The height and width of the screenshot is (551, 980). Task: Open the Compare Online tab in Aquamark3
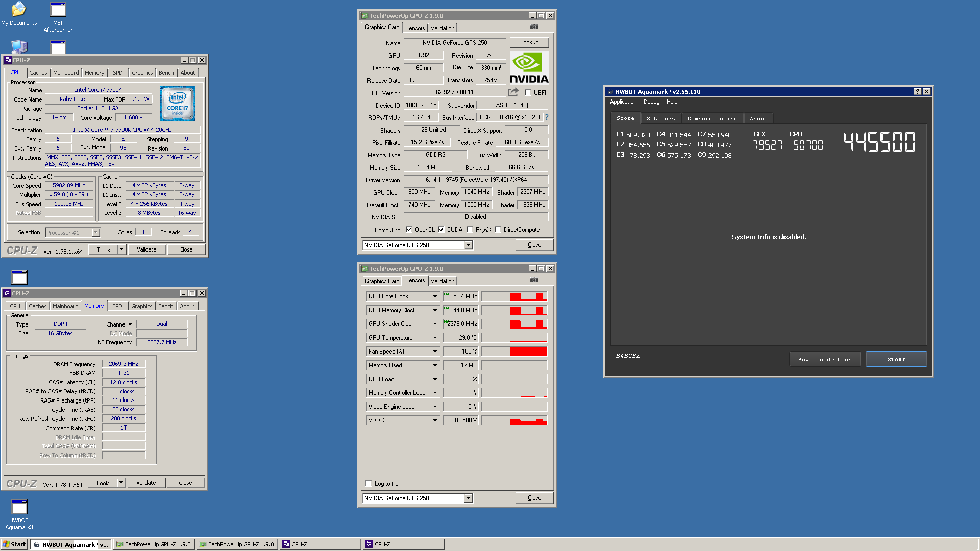712,118
